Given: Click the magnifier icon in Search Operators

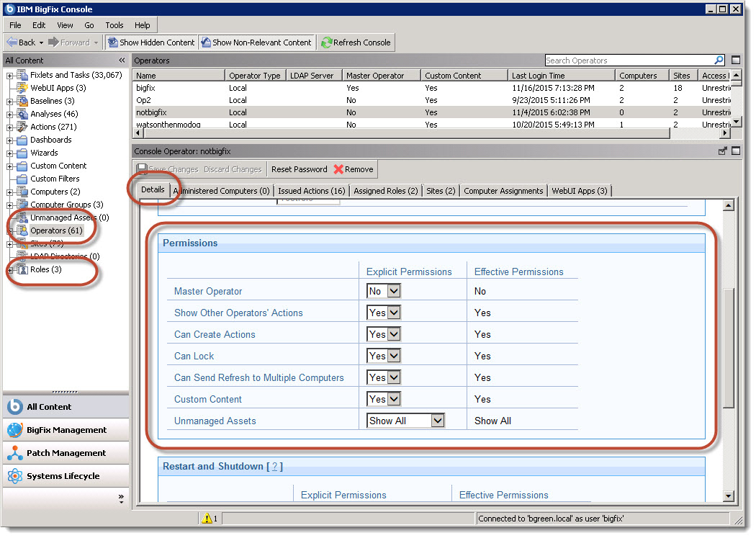Looking at the screenshot, I should [x=718, y=60].
